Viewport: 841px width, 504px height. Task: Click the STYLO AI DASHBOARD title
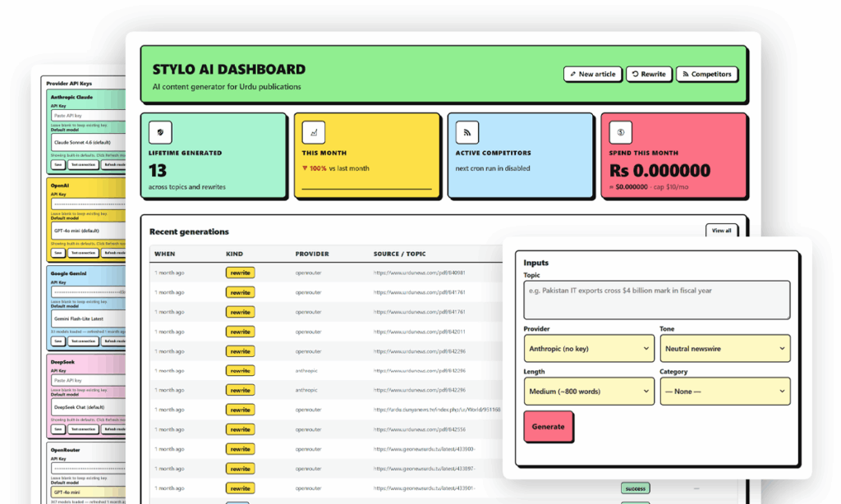[x=229, y=69]
